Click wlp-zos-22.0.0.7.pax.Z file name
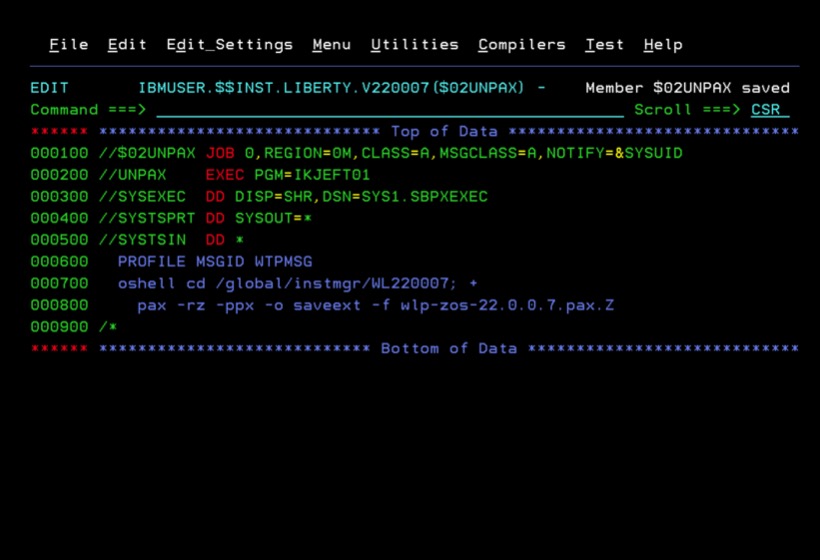The image size is (820, 560). pyautogui.click(x=507, y=305)
